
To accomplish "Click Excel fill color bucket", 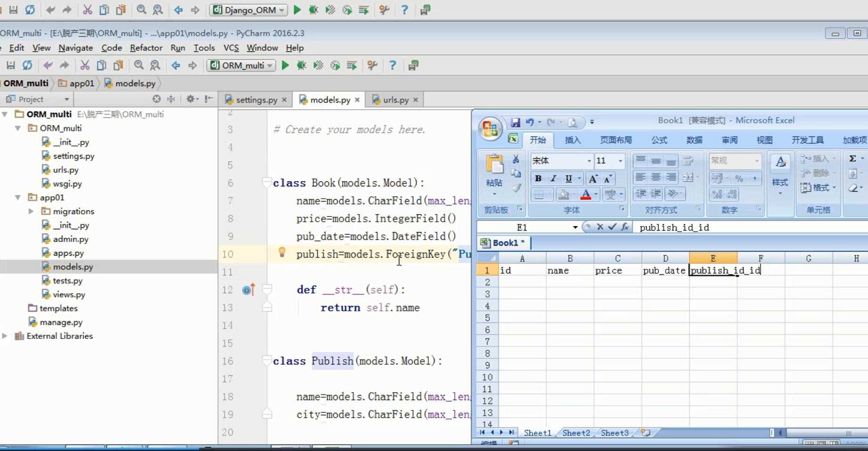I will pos(563,194).
